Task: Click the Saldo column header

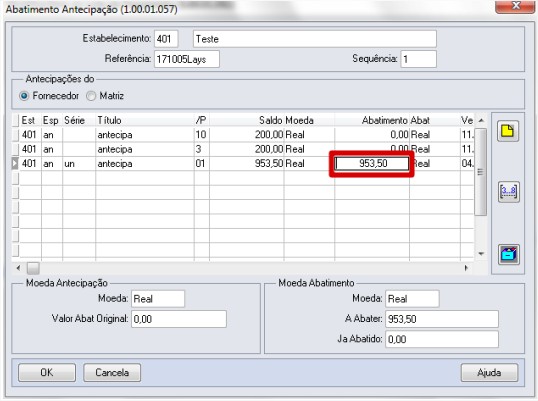Action: pos(246,120)
